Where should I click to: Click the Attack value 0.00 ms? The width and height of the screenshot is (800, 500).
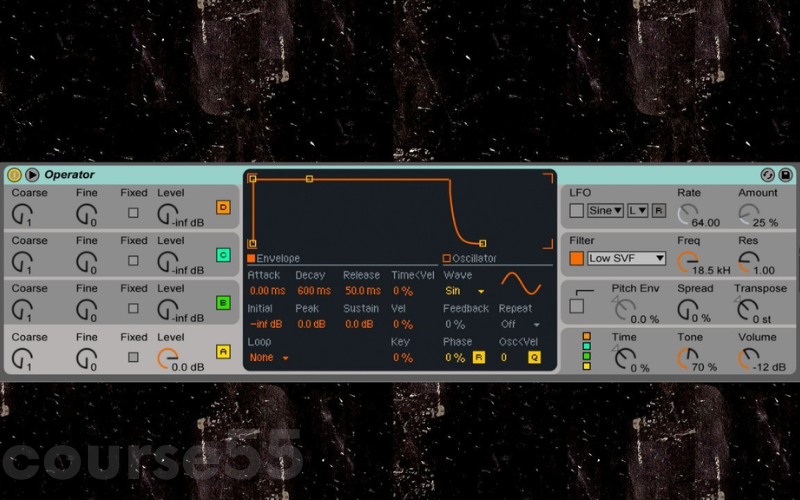pos(267,291)
